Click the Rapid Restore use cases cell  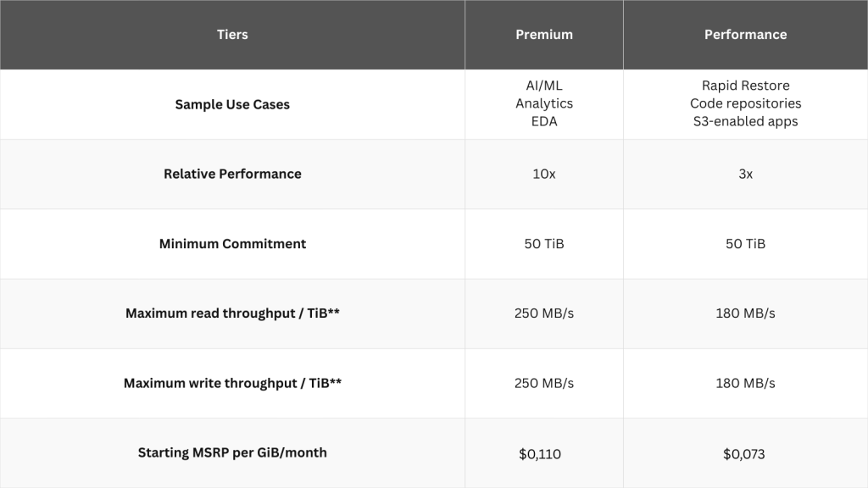click(745, 103)
